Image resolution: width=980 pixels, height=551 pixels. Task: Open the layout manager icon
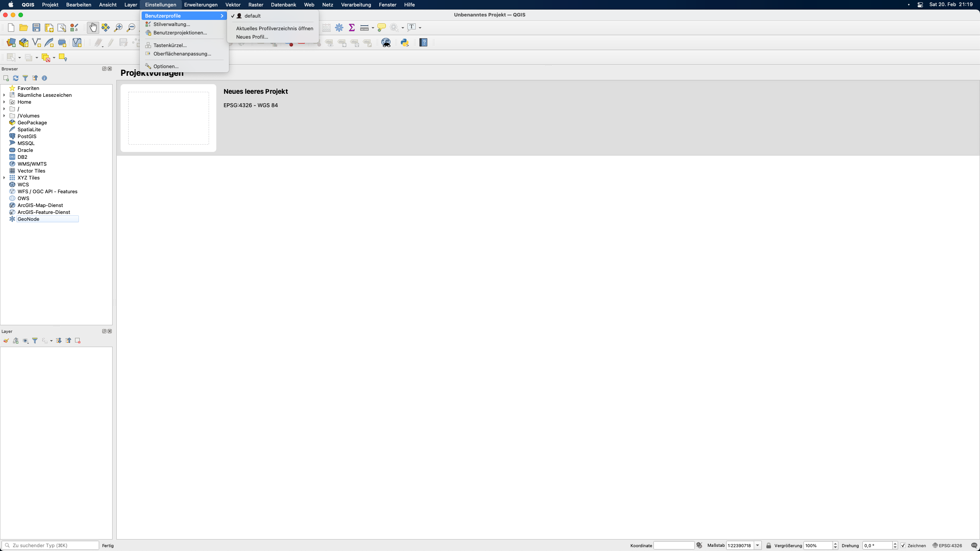pos(62,28)
